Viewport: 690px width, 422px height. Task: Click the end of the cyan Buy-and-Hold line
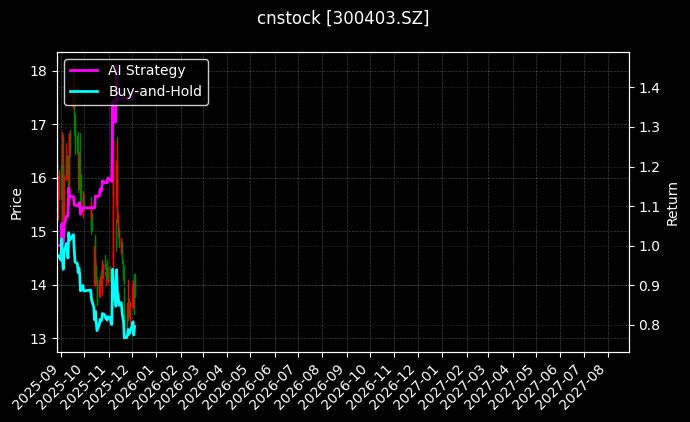click(135, 323)
